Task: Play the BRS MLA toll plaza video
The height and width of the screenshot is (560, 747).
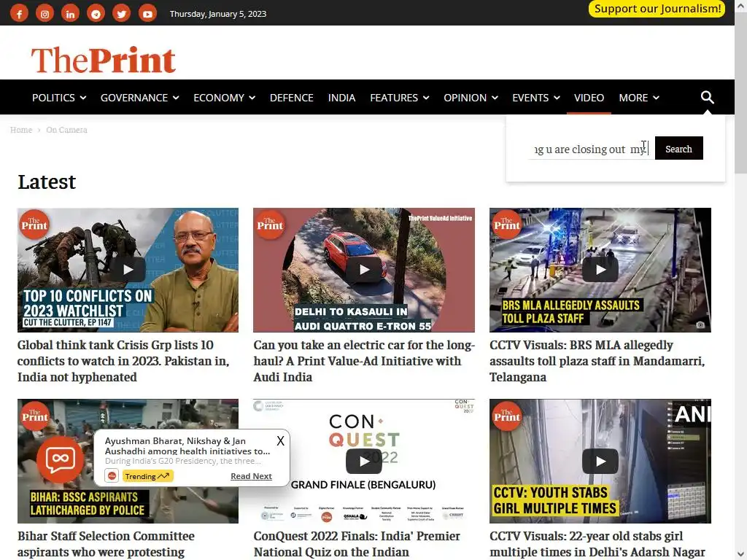Action: 600,270
